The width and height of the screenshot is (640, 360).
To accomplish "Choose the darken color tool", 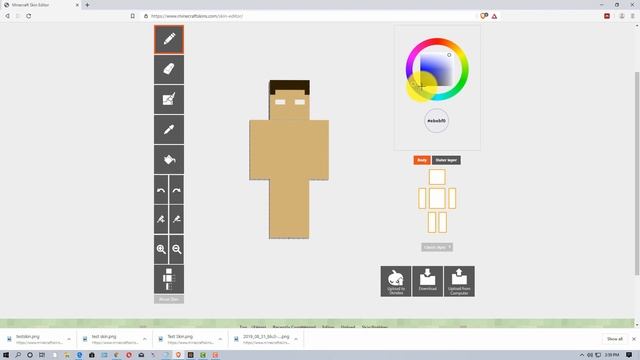I will 177,219.
